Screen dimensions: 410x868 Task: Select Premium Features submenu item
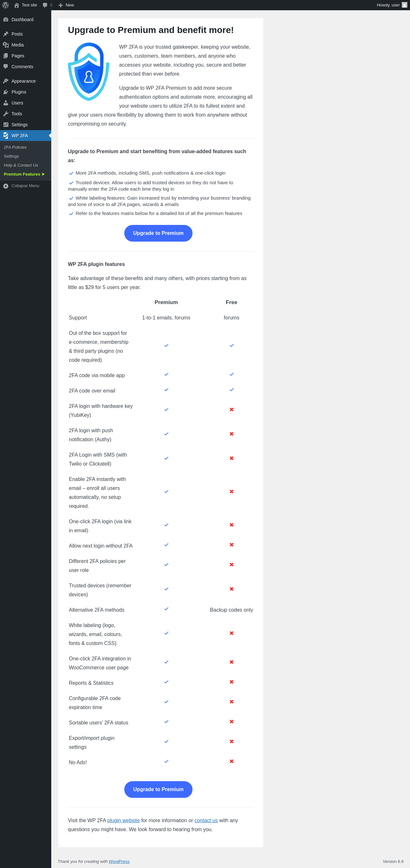[x=24, y=174]
